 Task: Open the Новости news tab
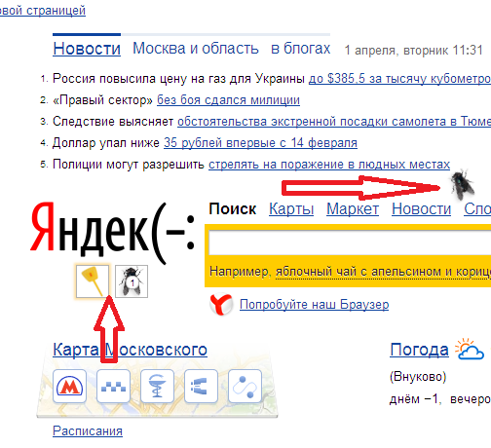(x=87, y=49)
